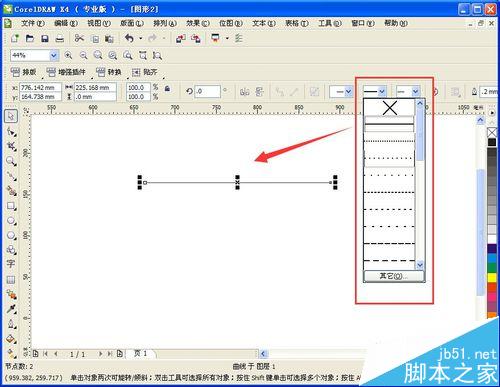Paste from clipboard
The image size is (500, 387).
(x=109, y=39)
